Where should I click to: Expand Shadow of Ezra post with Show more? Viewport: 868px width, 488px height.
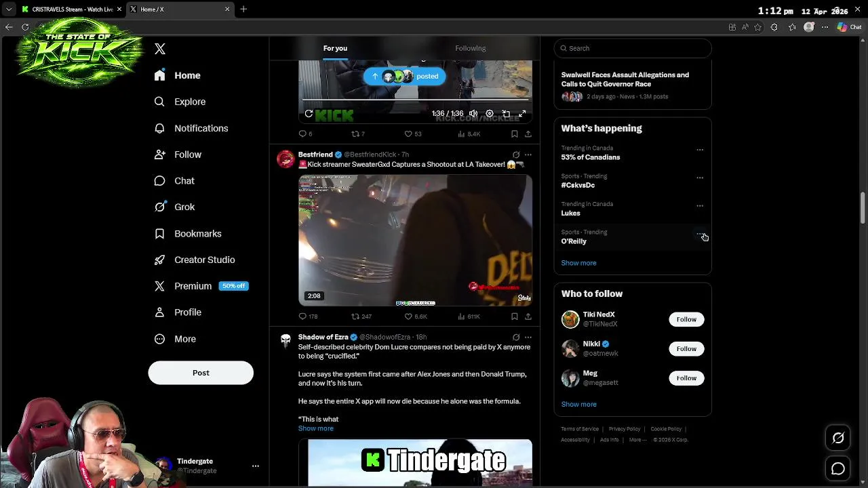click(315, 428)
